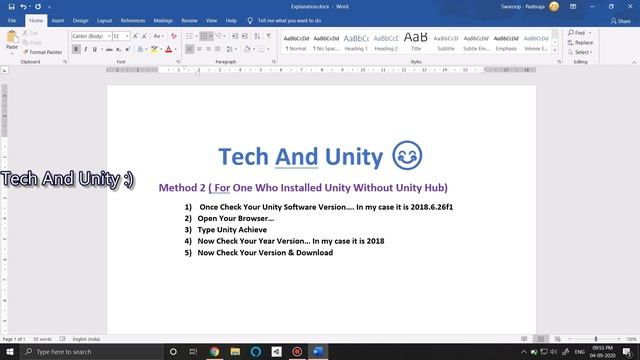
Task: Open File Explorer from the taskbar
Action: [235, 351]
